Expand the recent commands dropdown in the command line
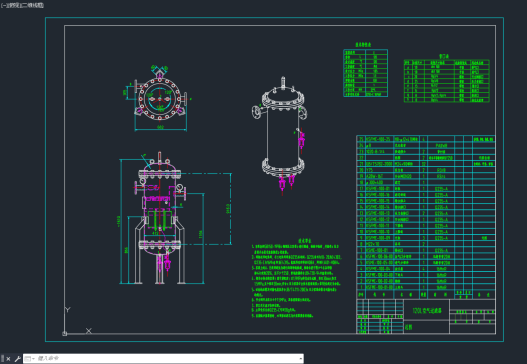Image resolution: width=527 pixels, height=364 pixels. pyautogui.click(x=30, y=359)
